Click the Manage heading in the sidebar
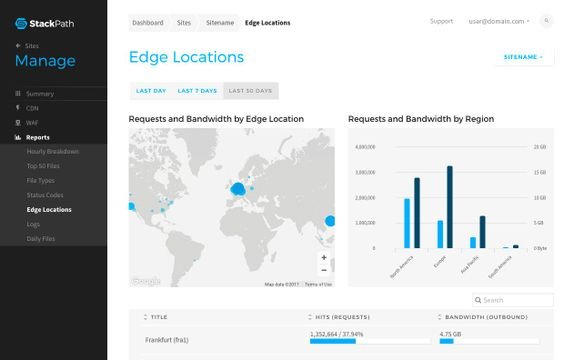 click(45, 61)
